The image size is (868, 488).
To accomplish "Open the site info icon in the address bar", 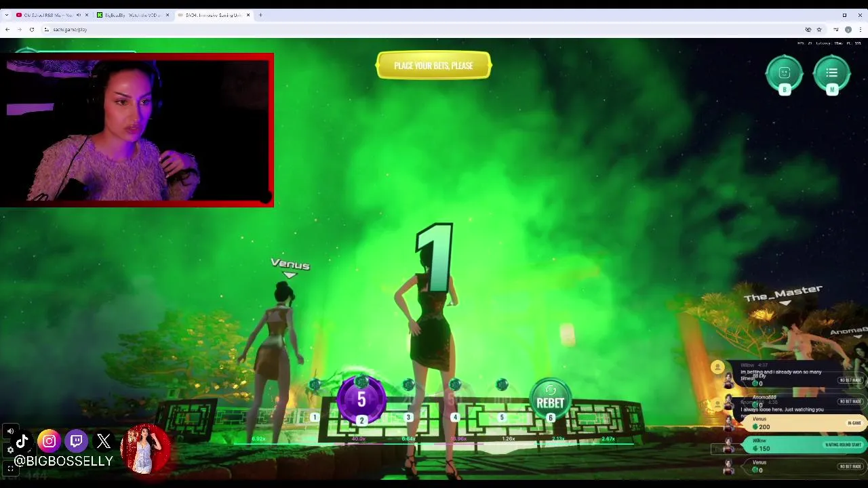I will 46,30.
